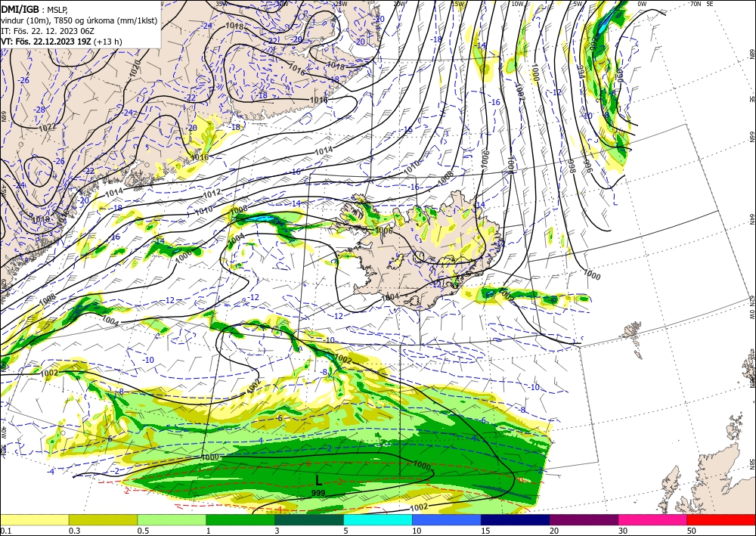Click the '990' isobar label
The width and height of the screenshot is (756, 536).
(x=620, y=76)
